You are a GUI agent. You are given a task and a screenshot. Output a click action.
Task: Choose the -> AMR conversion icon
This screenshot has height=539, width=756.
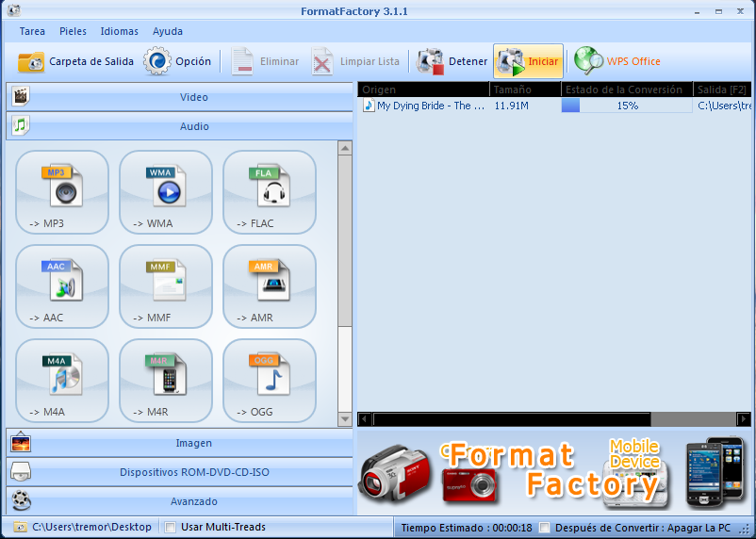click(270, 286)
